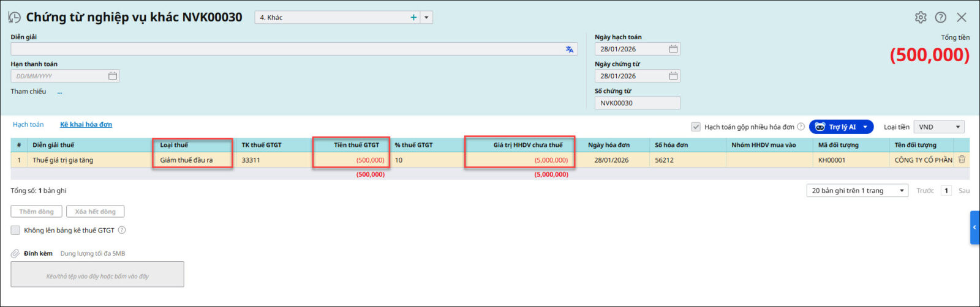The image size is (980, 307).
Task: Open calendar for Hạn thanh toán
Action: pos(113,76)
